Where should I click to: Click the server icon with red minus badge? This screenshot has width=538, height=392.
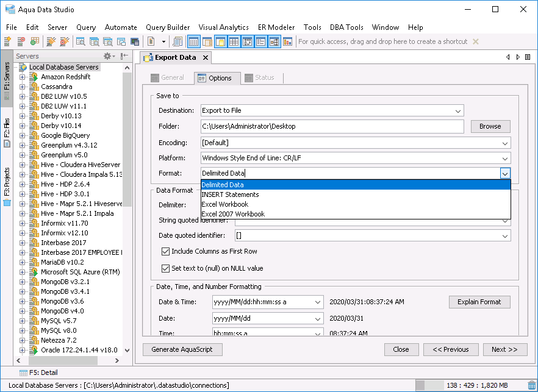[21, 41]
